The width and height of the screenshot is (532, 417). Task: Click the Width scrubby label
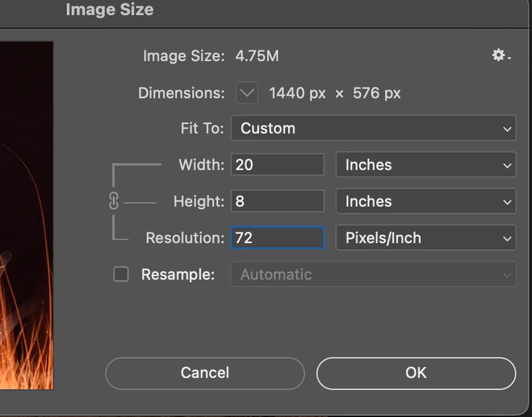(201, 165)
